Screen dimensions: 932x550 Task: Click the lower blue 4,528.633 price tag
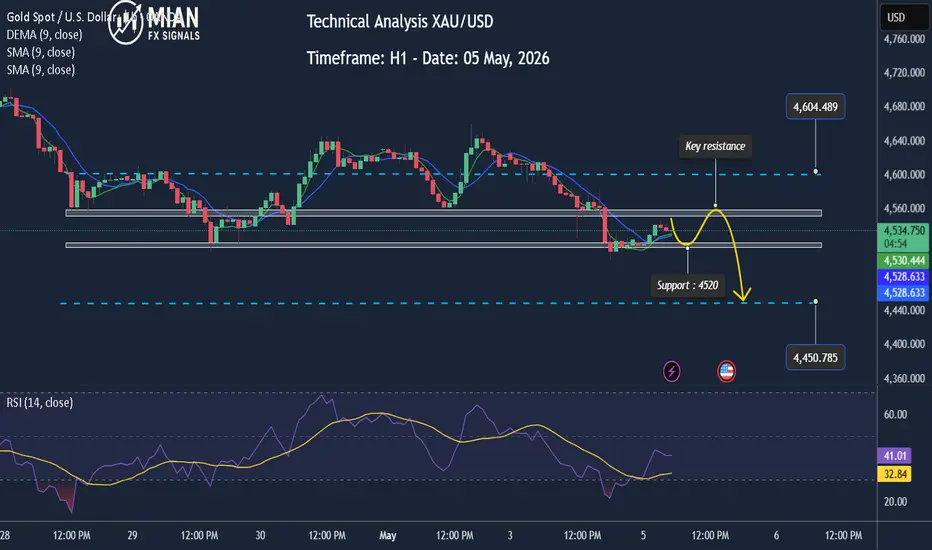click(904, 293)
